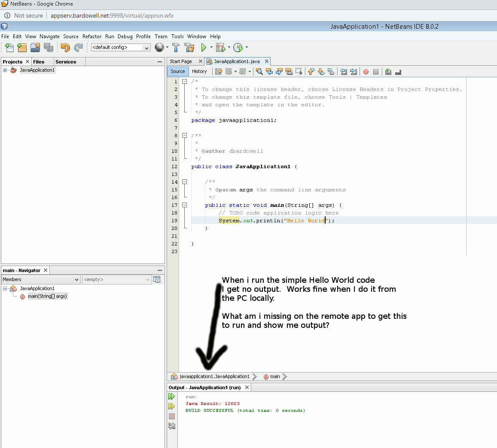Collapse the code fold at line 1
The width and height of the screenshot is (497, 448).
pyautogui.click(x=184, y=82)
